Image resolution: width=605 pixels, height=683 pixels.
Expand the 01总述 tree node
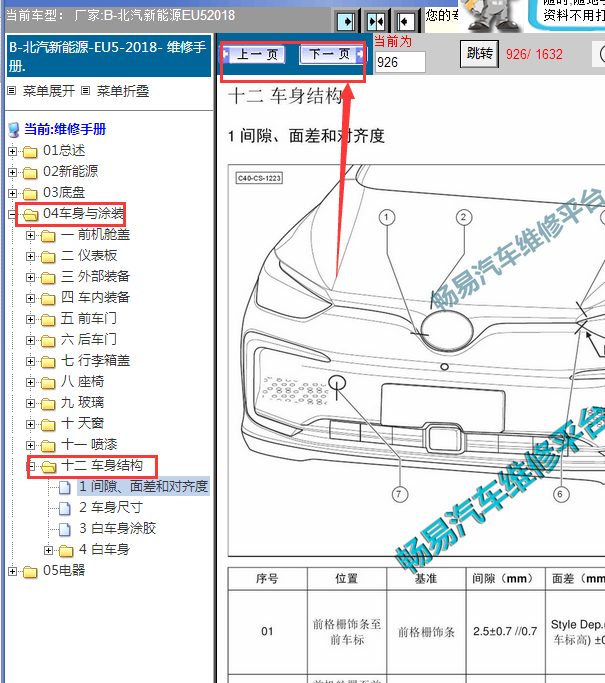pos(13,152)
